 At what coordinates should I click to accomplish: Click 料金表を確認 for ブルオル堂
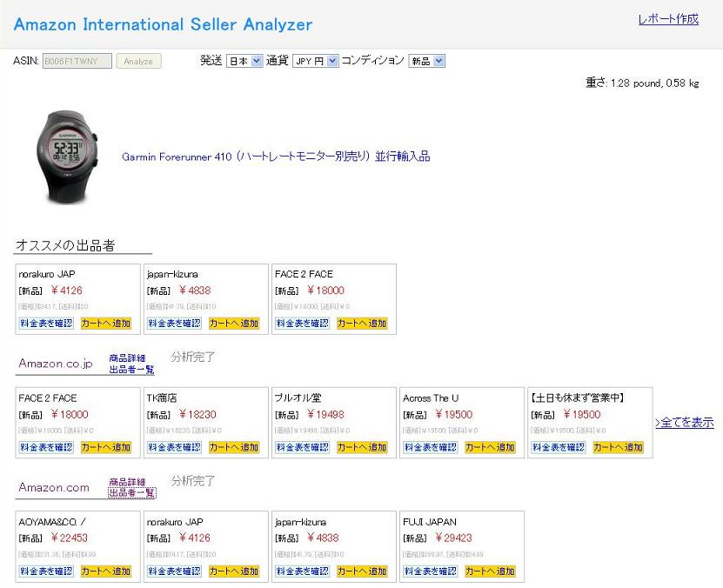[303, 447]
